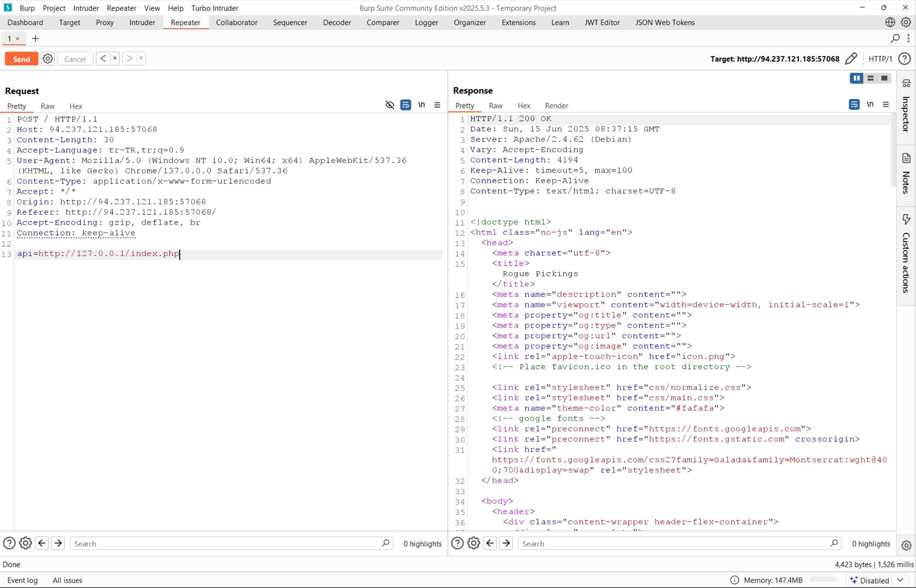
Task: Open the Proxy tool tab
Action: (x=105, y=23)
